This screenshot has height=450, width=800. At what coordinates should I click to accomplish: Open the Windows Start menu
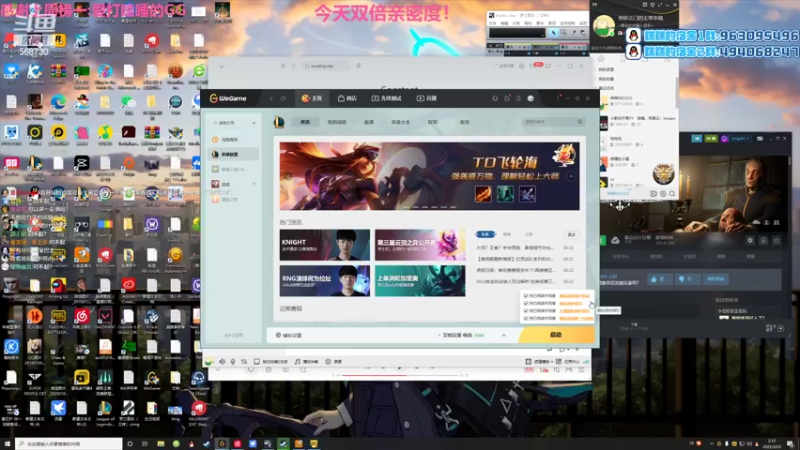(7, 444)
